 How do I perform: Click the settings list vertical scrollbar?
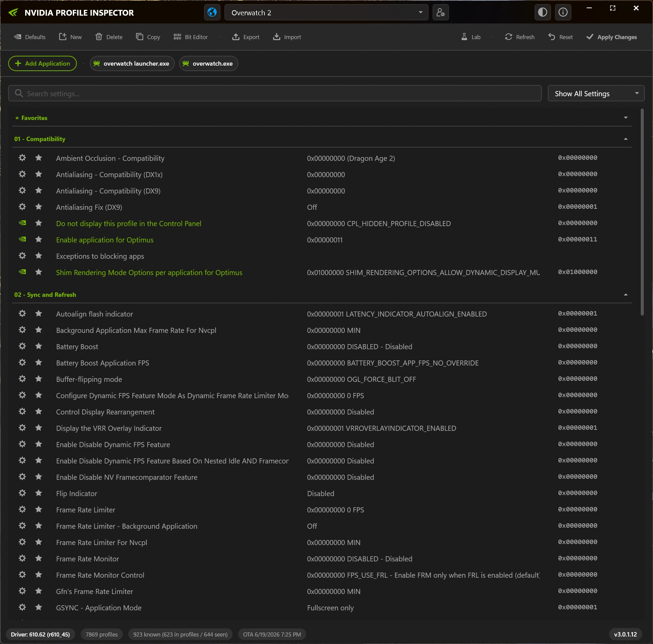[x=642, y=212]
